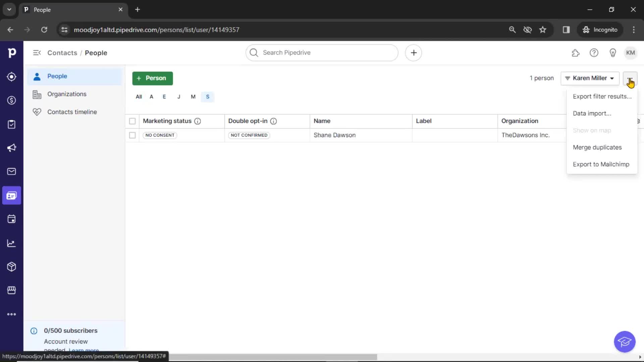The width and height of the screenshot is (644, 362).
Task: Search Pipedrive contacts input field
Action: (x=322, y=52)
